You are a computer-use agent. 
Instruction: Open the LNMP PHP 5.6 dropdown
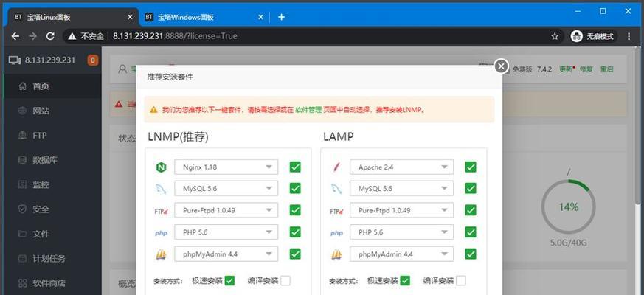(226, 232)
